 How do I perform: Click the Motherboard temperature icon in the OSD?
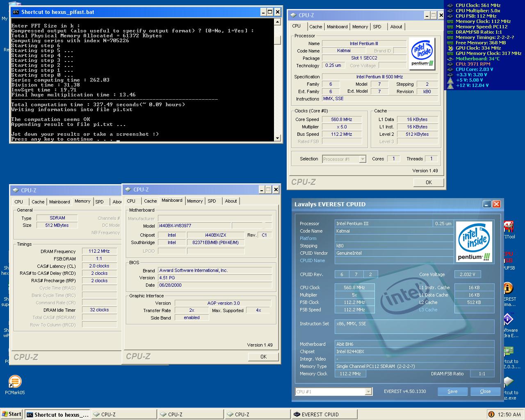tap(450, 59)
